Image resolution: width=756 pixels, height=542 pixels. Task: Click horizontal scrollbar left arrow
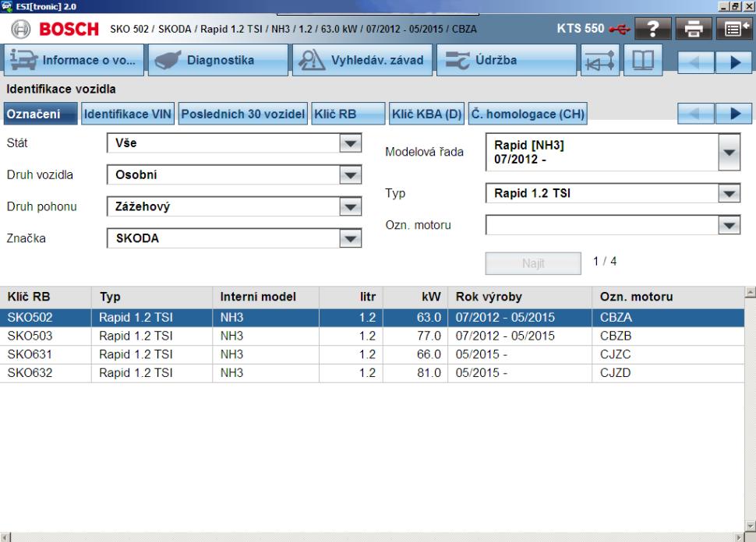5,537
